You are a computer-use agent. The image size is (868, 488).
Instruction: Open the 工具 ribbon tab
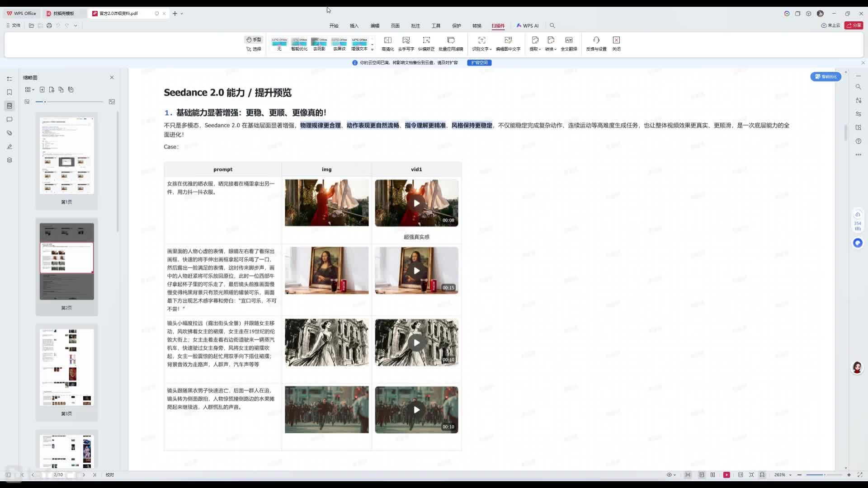436,26
